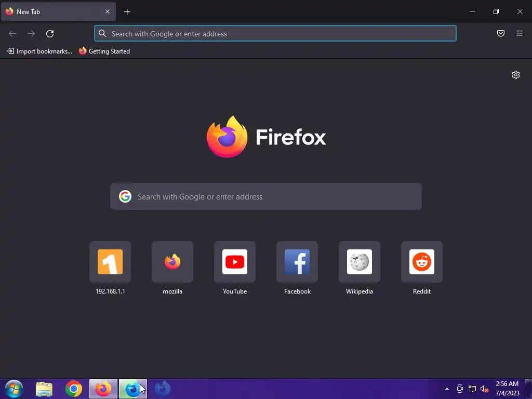Focus the top address bar

[275, 34]
